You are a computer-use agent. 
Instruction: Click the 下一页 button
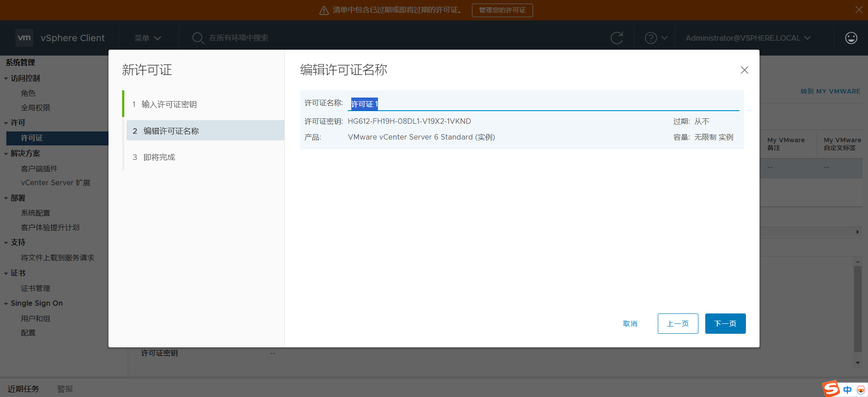click(x=725, y=323)
